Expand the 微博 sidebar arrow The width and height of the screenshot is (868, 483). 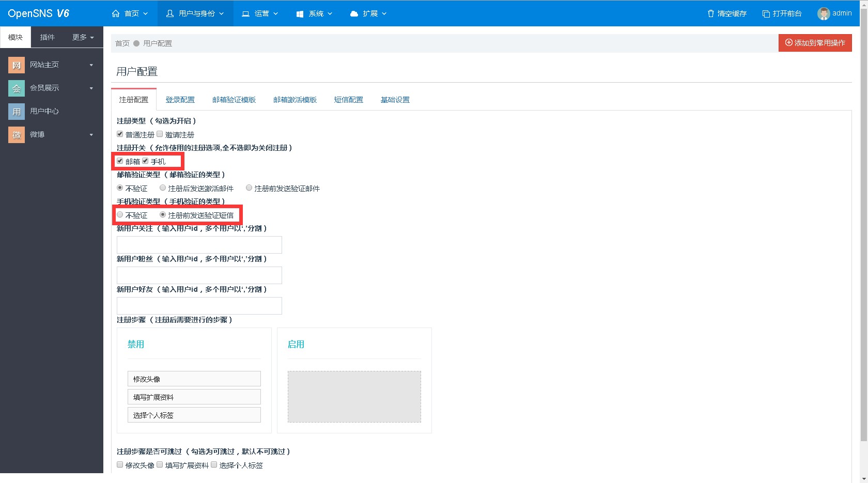(x=91, y=135)
